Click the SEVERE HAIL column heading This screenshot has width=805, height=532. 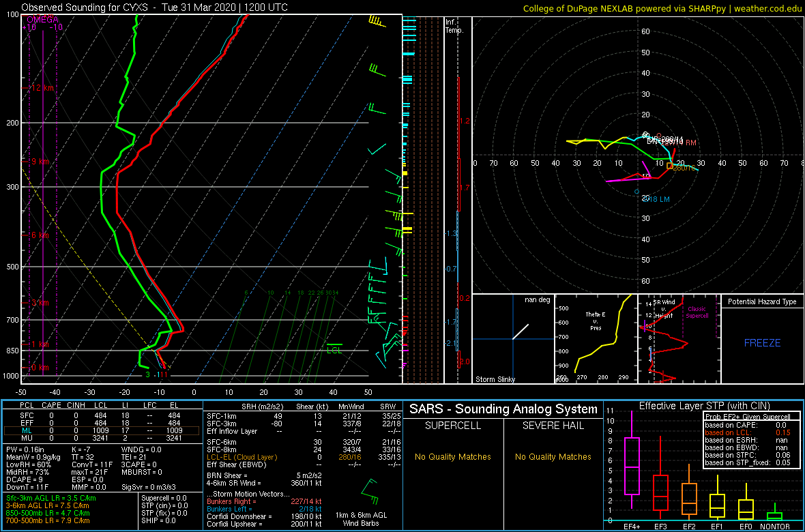553,426
